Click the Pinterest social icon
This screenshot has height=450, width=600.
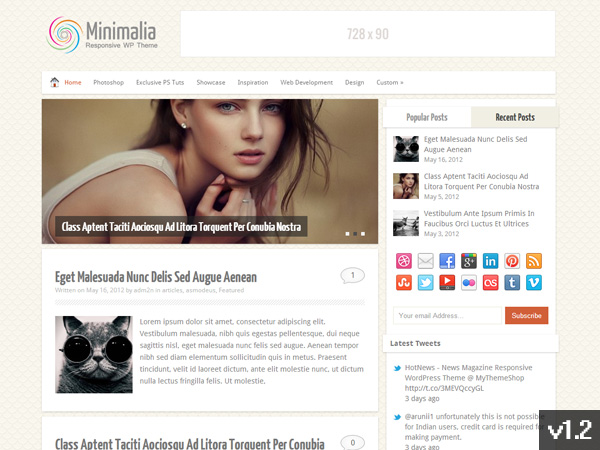click(x=512, y=261)
